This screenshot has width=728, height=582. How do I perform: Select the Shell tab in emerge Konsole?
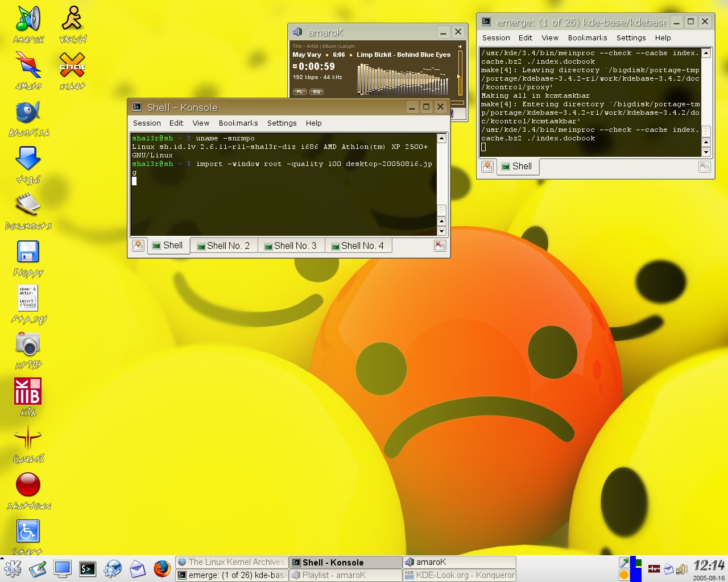tap(518, 166)
